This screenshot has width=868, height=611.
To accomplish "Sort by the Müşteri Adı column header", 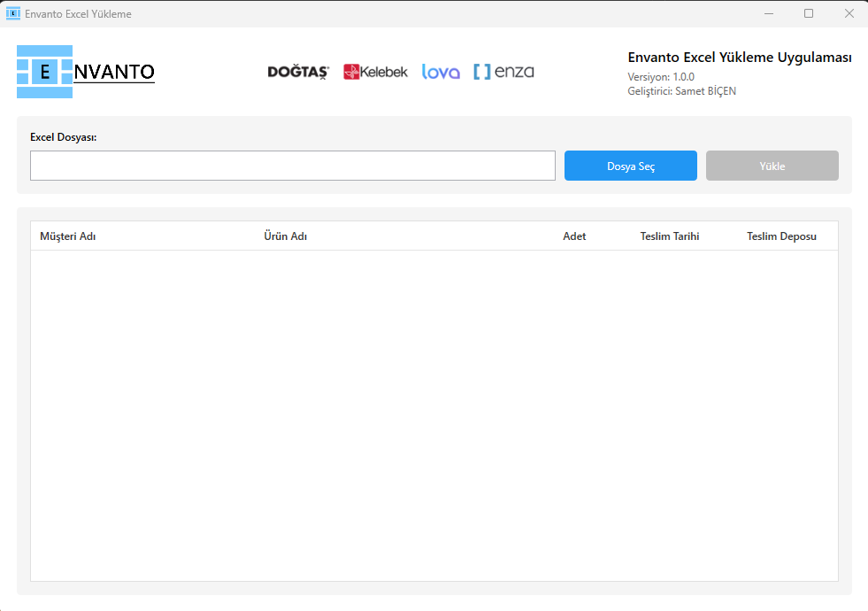I will pos(68,236).
